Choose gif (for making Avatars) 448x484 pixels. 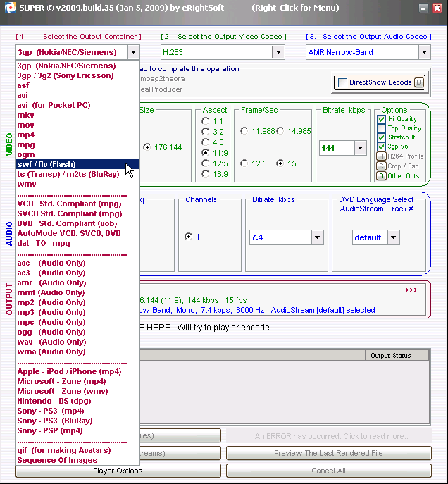[x=77, y=451]
